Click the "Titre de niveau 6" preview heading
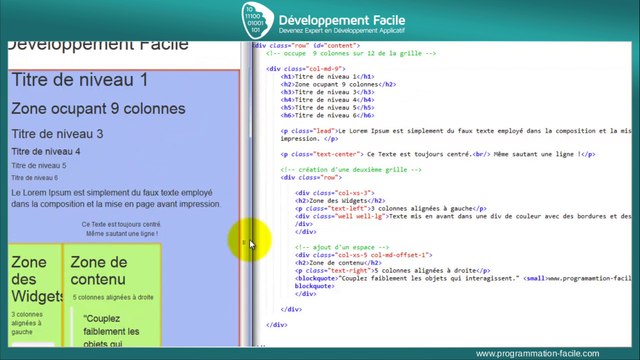Screen dimensions: 640x360 [35, 178]
